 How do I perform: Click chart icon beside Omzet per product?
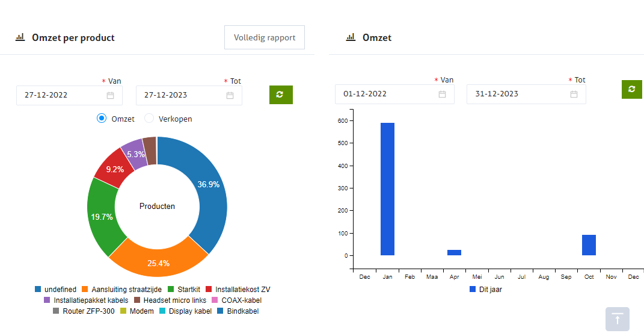(x=20, y=37)
